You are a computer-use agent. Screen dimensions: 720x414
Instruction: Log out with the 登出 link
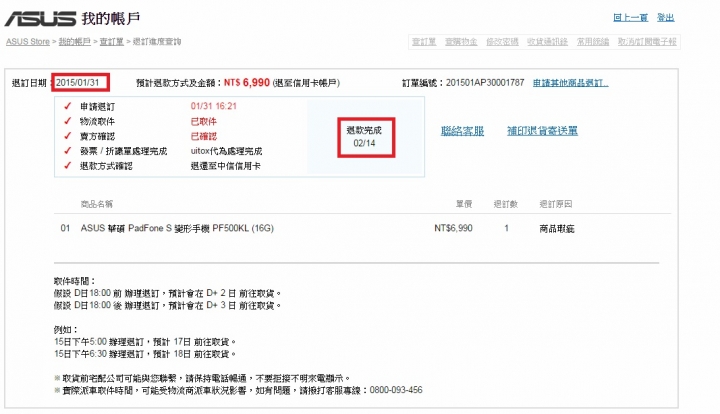point(665,17)
